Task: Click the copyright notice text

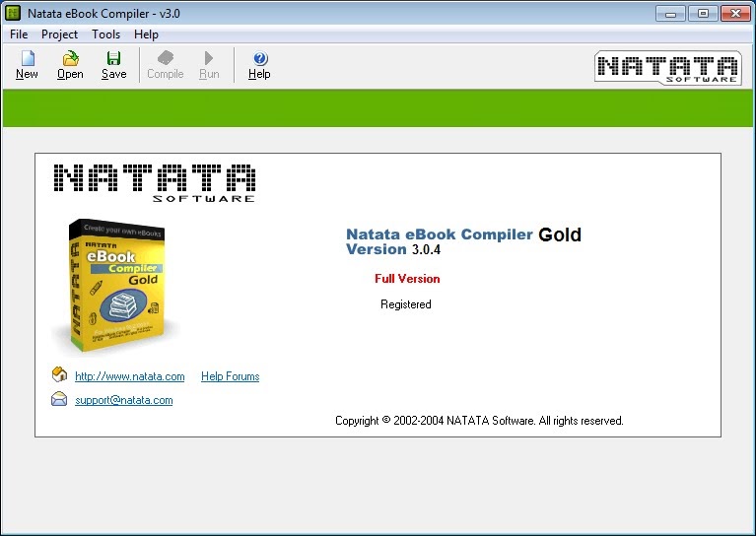Action: [479, 421]
